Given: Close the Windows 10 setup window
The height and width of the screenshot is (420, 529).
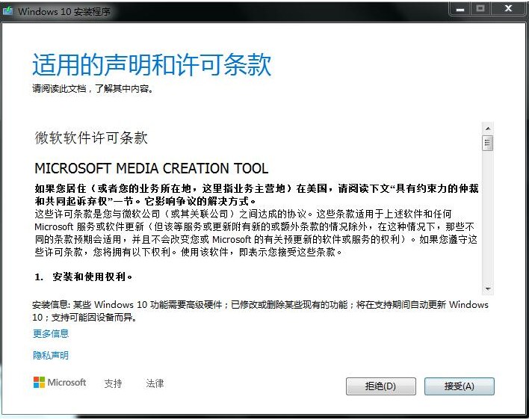Looking at the screenshot, I should [x=508, y=8].
